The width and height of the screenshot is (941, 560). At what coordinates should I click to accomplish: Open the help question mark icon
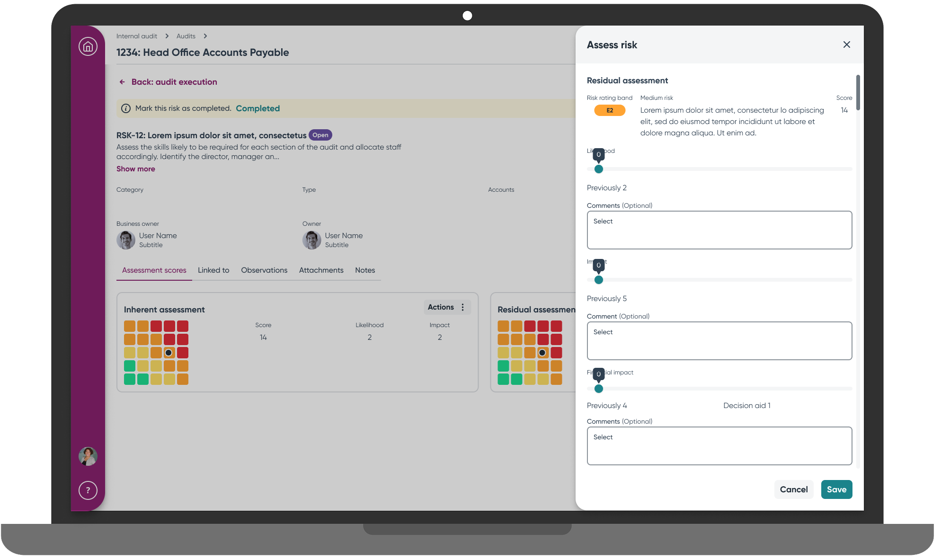pyautogui.click(x=88, y=490)
